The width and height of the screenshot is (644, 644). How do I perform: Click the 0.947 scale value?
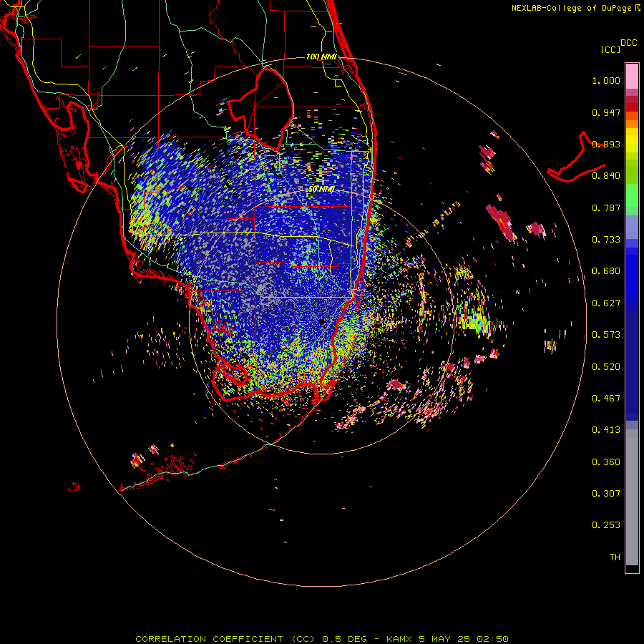[x=606, y=112]
